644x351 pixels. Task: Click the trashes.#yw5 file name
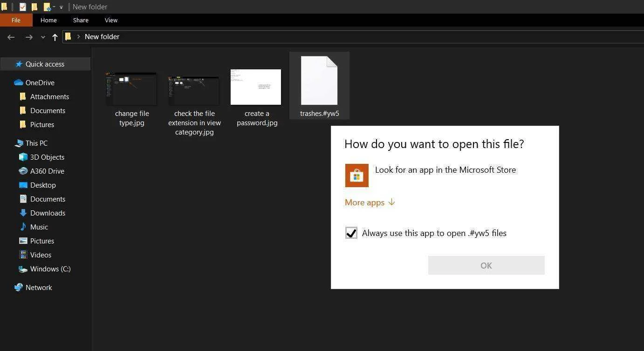[320, 114]
